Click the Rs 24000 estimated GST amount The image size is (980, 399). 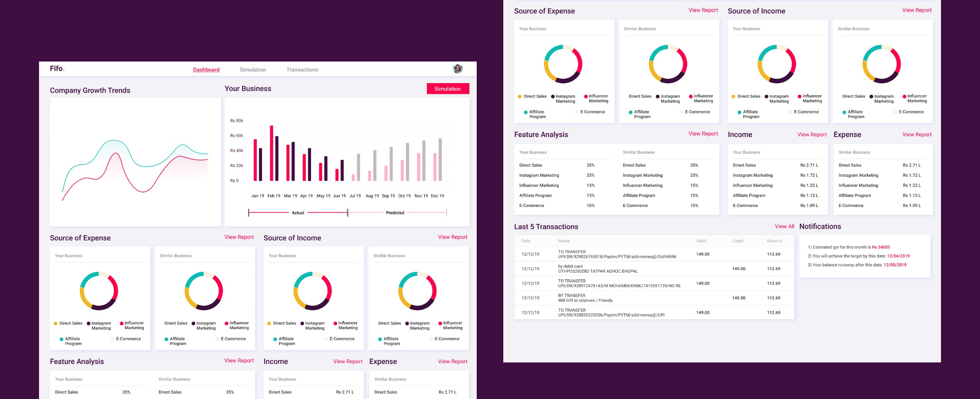(x=881, y=247)
